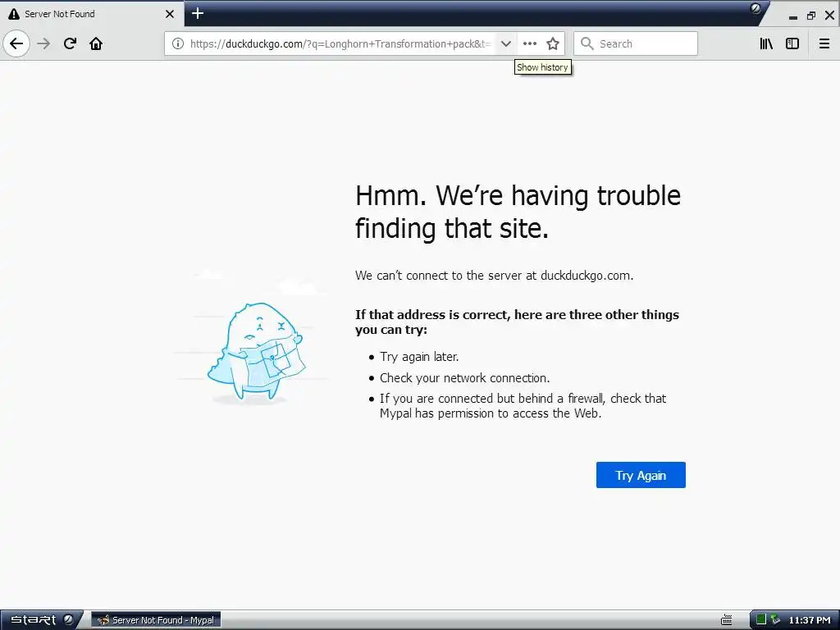Focus the Search input field
This screenshot has width=840, height=630.
click(636, 43)
